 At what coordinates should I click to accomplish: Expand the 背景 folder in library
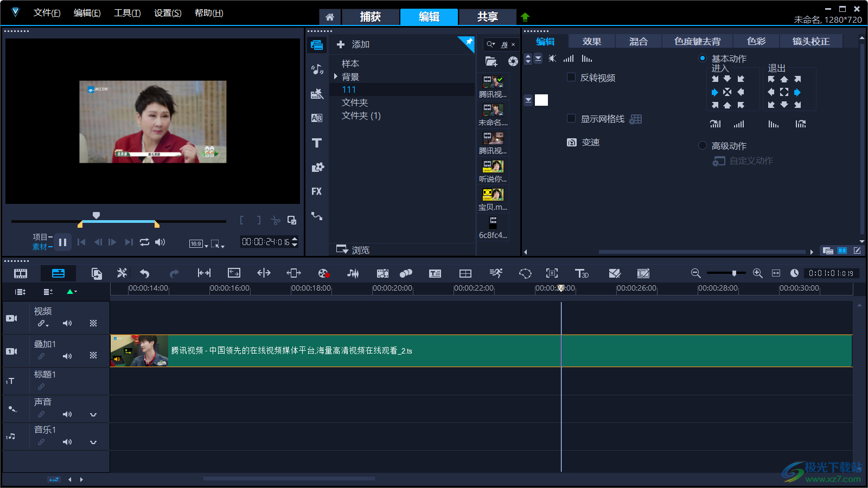coord(336,76)
